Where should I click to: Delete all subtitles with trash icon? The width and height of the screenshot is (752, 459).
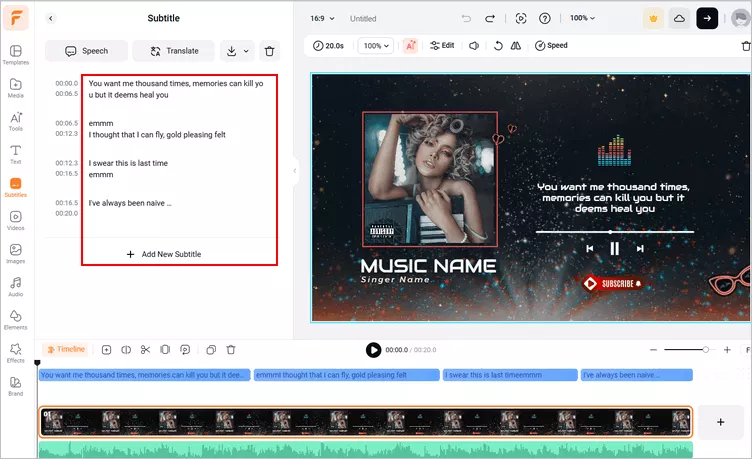(x=270, y=51)
